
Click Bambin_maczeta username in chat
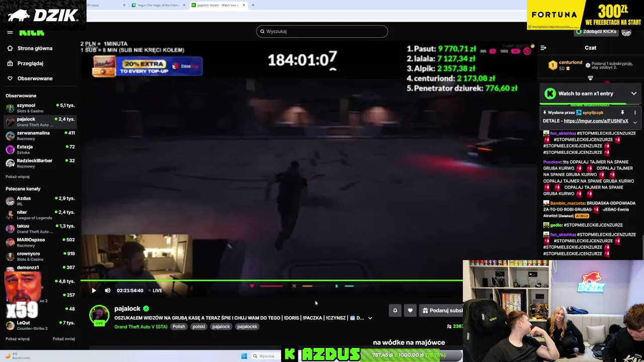coord(568,203)
